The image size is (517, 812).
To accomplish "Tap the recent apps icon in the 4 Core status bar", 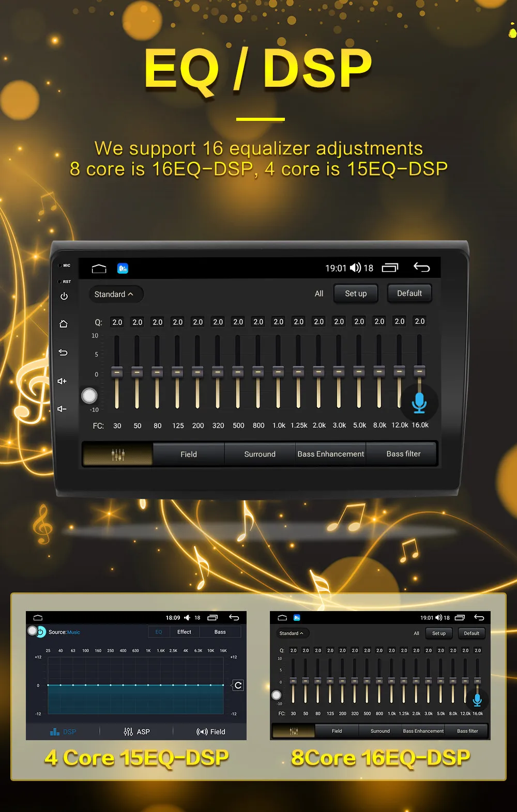I will [212, 618].
